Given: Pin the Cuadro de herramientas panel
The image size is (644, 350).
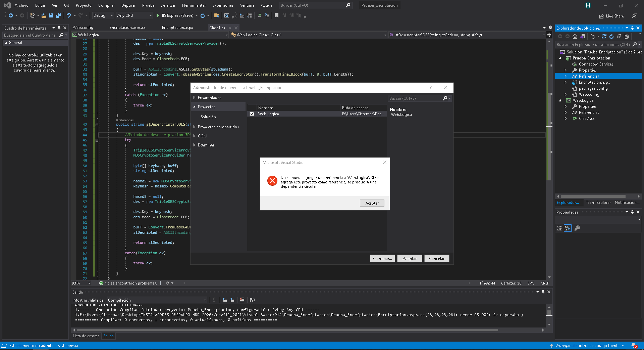Looking at the screenshot, I should [x=59, y=28].
